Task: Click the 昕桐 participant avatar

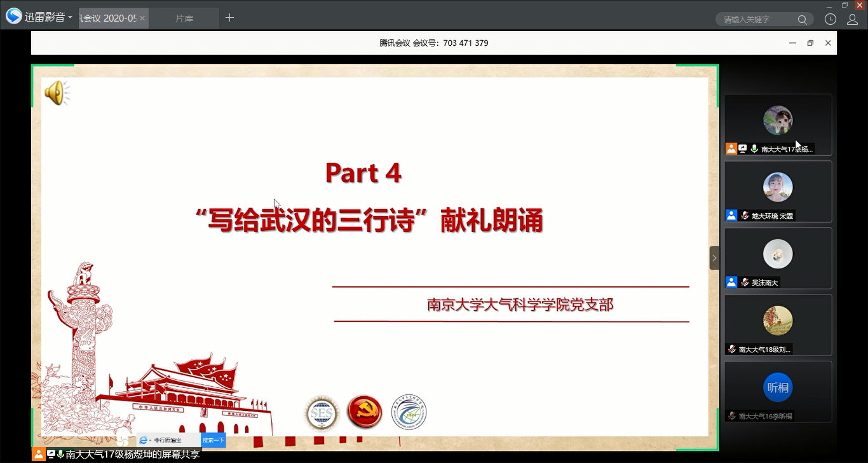Action: click(778, 387)
